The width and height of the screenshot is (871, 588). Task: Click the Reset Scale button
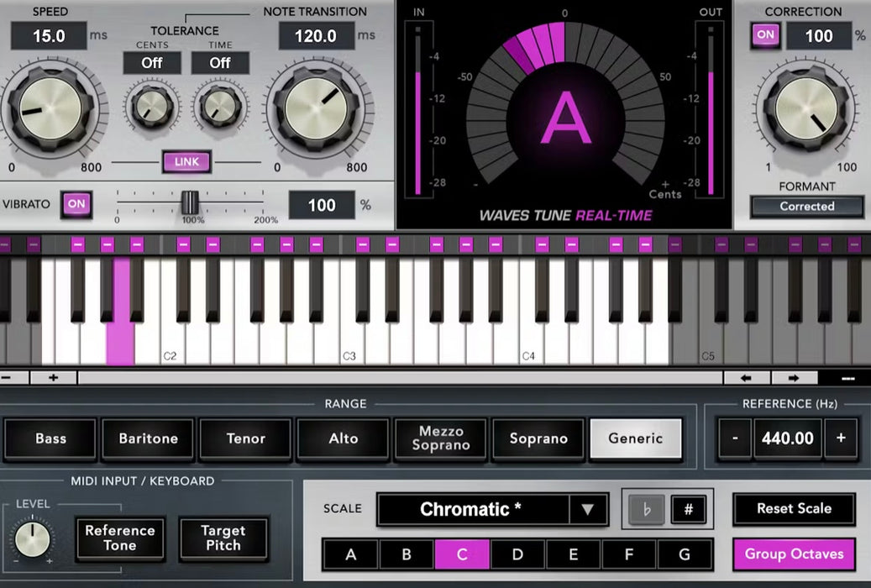[x=794, y=508]
